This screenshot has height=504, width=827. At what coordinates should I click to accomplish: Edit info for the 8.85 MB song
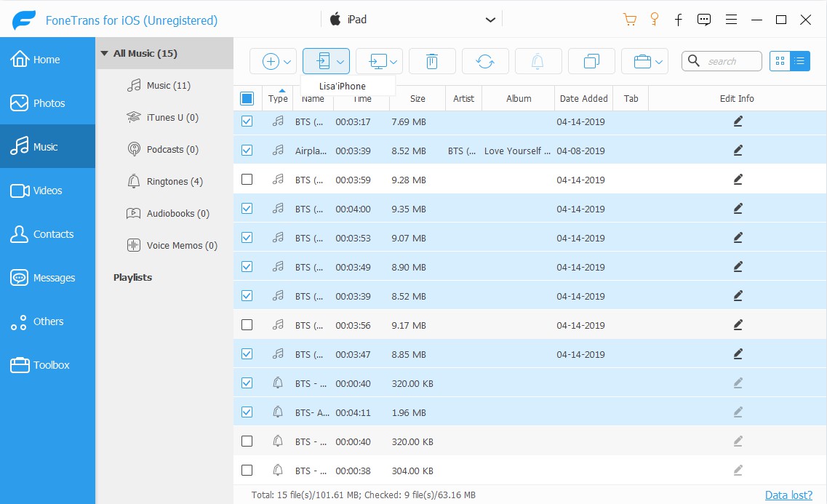pyautogui.click(x=738, y=354)
